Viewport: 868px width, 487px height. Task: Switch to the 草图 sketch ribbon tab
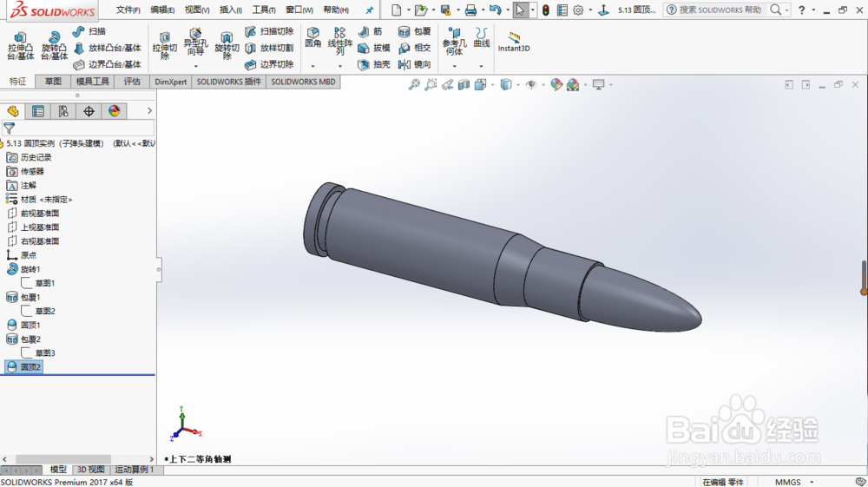point(53,82)
